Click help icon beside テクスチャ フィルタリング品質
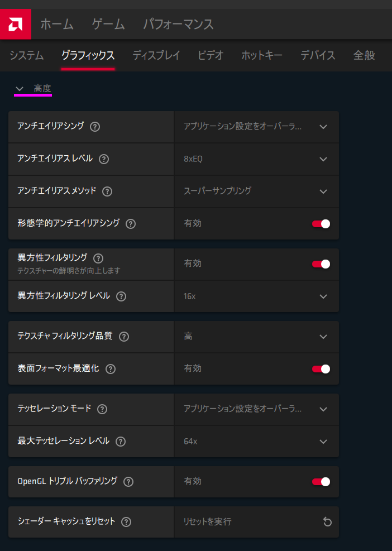Image resolution: width=392 pixels, height=551 pixels. pos(124,337)
